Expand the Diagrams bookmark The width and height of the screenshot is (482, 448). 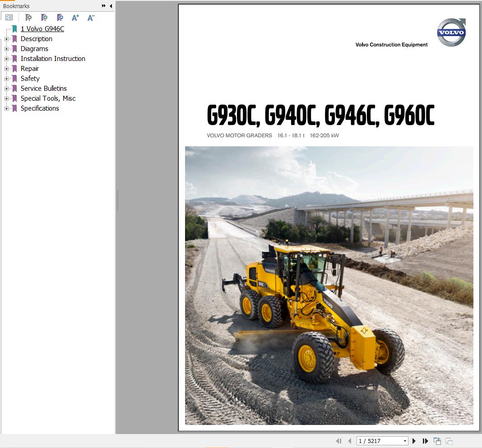(x=6, y=49)
